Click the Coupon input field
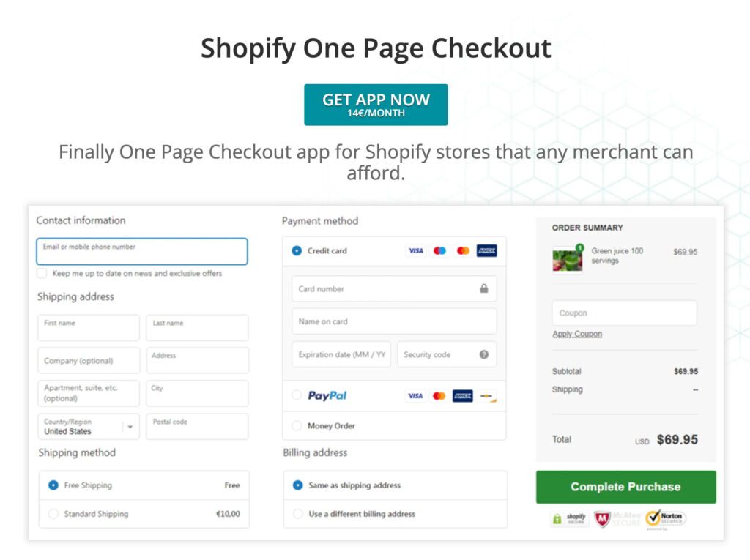Screen dimensions: 750x560 coord(624,313)
